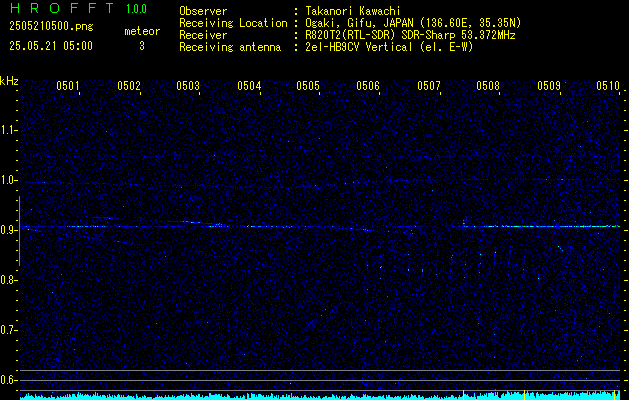Click the 0502 time axis label
629x400 pixels.
click(x=129, y=85)
